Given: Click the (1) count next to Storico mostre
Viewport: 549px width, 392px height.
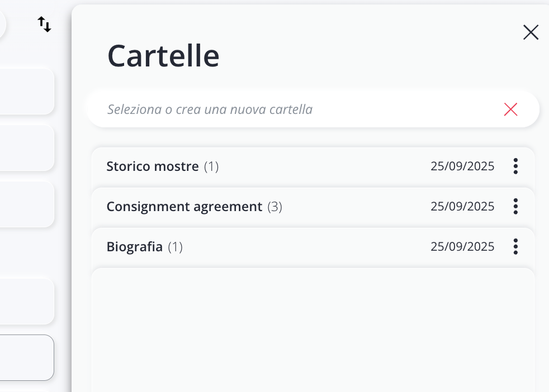Looking at the screenshot, I should pyautogui.click(x=211, y=166).
